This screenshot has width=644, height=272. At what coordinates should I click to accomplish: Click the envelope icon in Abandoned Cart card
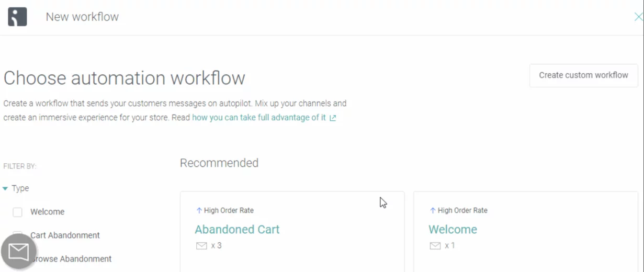[x=201, y=246]
